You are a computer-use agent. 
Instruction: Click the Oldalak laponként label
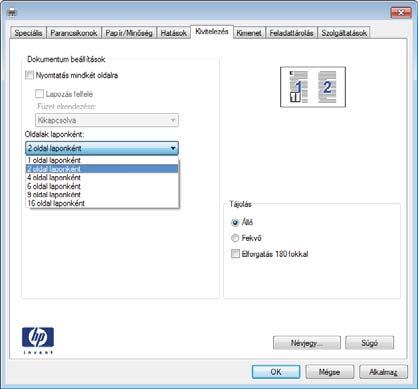[x=54, y=134]
